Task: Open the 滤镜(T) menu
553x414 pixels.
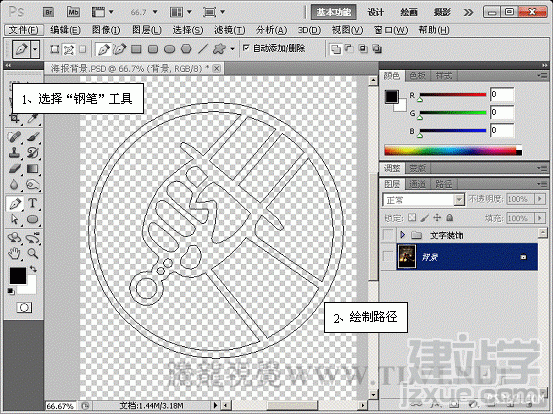Action: tap(229, 30)
